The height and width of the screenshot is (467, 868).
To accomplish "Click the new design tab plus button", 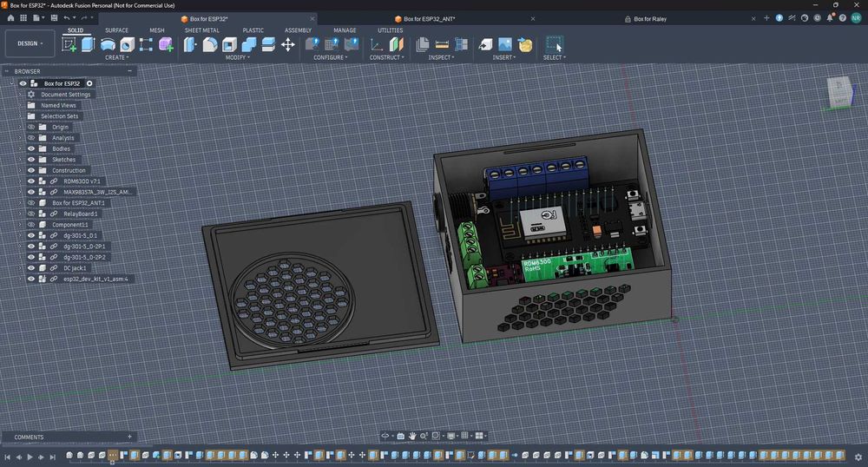I will point(766,18).
